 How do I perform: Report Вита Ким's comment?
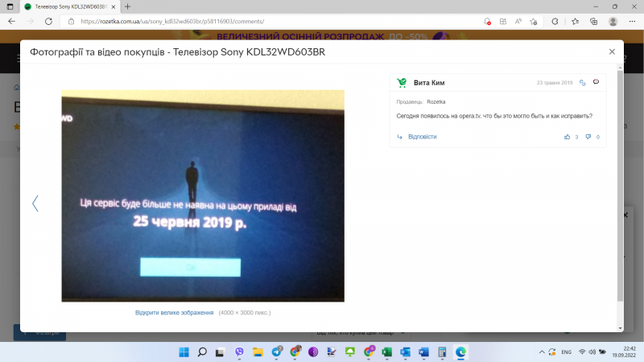[596, 82]
